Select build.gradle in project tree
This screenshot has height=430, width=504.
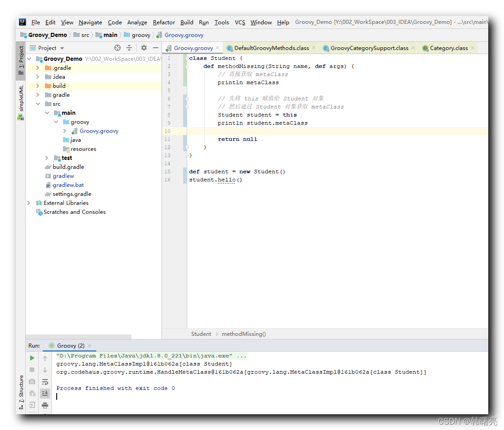pyautogui.click(x=68, y=167)
